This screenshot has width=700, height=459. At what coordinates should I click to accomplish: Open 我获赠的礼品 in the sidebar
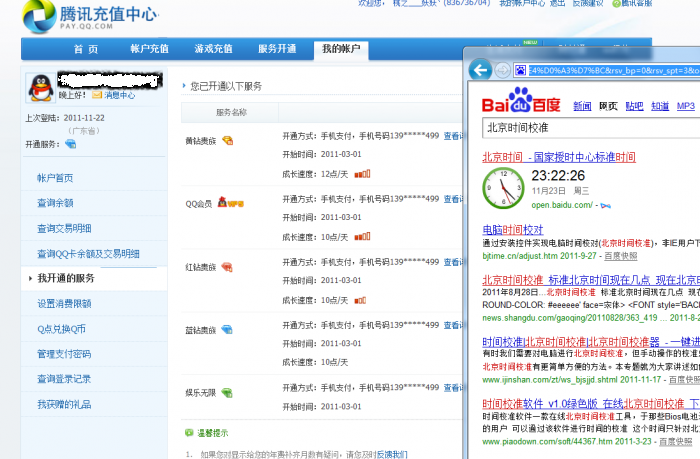(64, 405)
